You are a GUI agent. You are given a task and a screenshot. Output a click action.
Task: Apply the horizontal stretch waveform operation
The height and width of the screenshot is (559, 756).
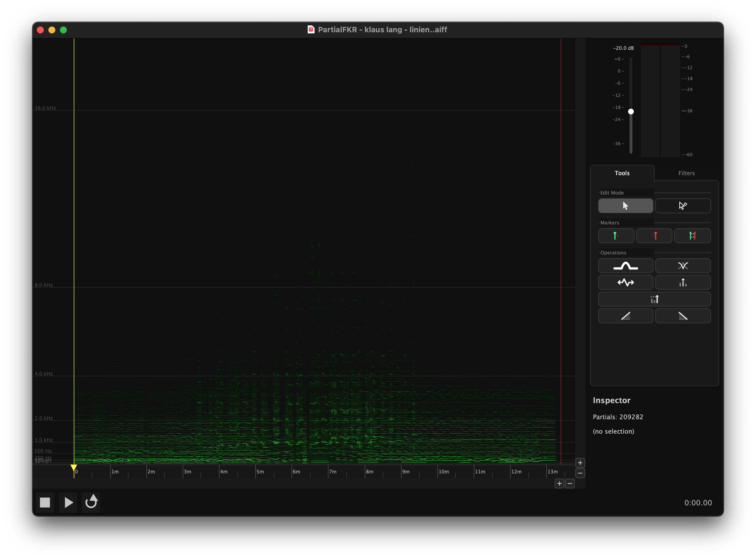tap(625, 283)
